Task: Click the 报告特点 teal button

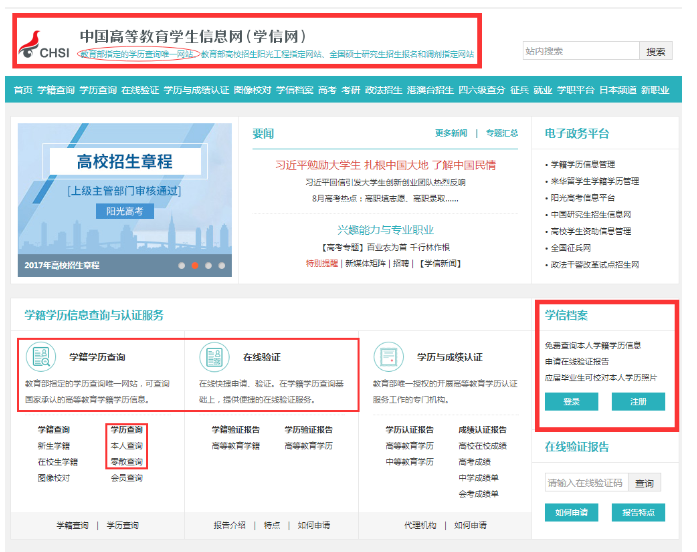Action: point(638,512)
